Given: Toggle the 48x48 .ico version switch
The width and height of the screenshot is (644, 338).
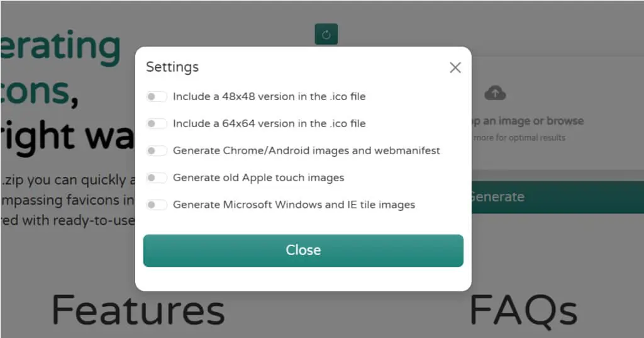Looking at the screenshot, I should [156, 97].
